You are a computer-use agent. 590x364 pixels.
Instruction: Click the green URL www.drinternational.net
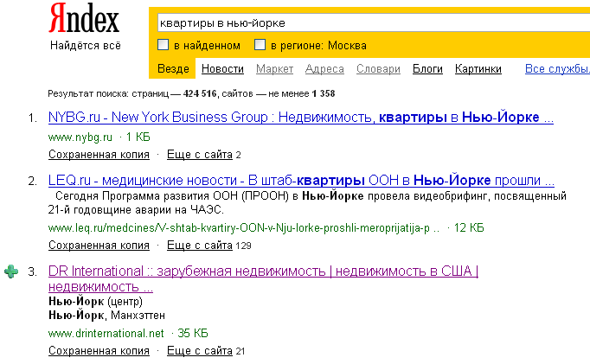[x=106, y=333]
